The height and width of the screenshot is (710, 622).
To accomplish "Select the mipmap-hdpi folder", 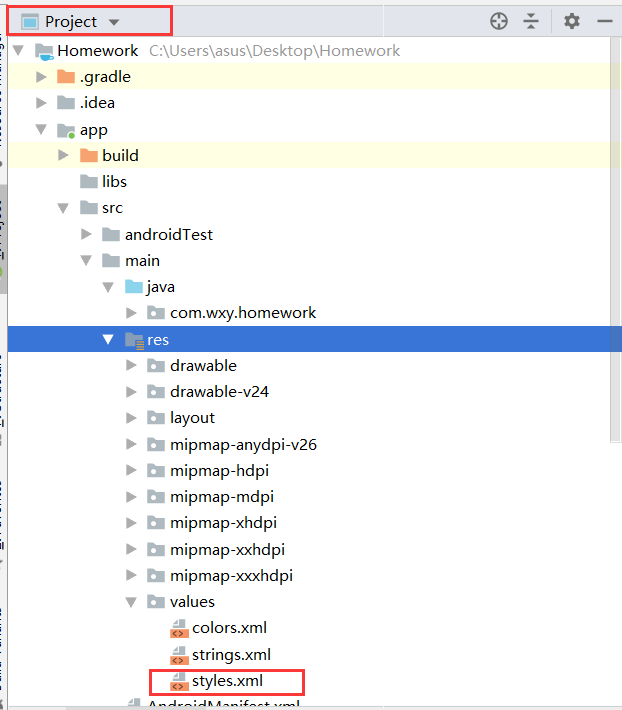I will click(x=219, y=471).
